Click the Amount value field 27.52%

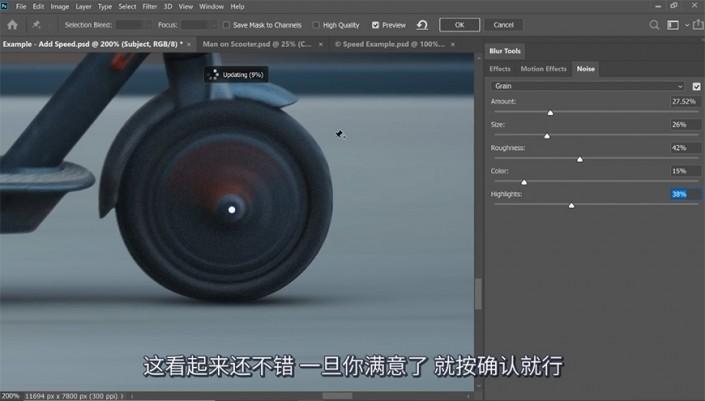click(685, 102)
